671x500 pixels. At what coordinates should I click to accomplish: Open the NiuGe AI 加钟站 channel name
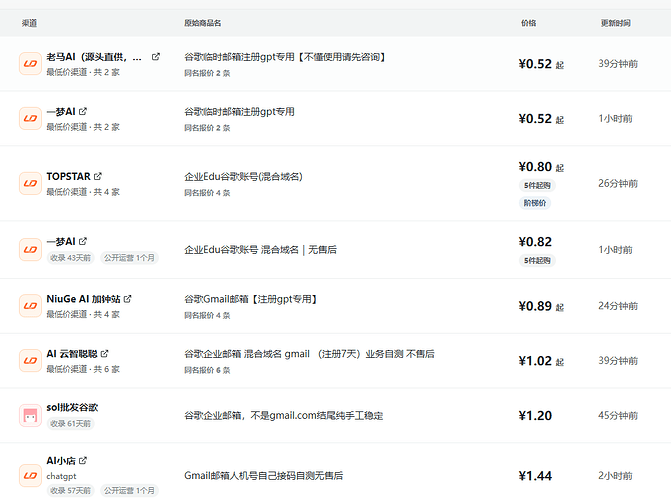coord(83,299)
